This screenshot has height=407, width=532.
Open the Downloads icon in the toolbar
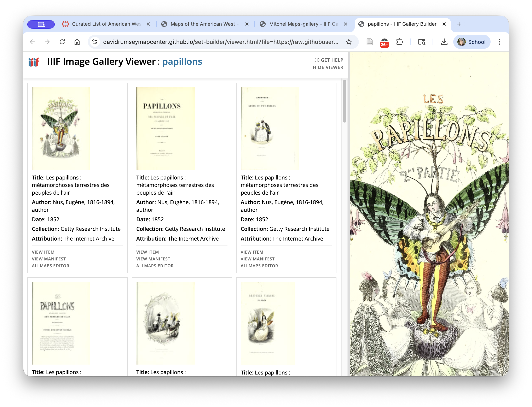[444, 42]
